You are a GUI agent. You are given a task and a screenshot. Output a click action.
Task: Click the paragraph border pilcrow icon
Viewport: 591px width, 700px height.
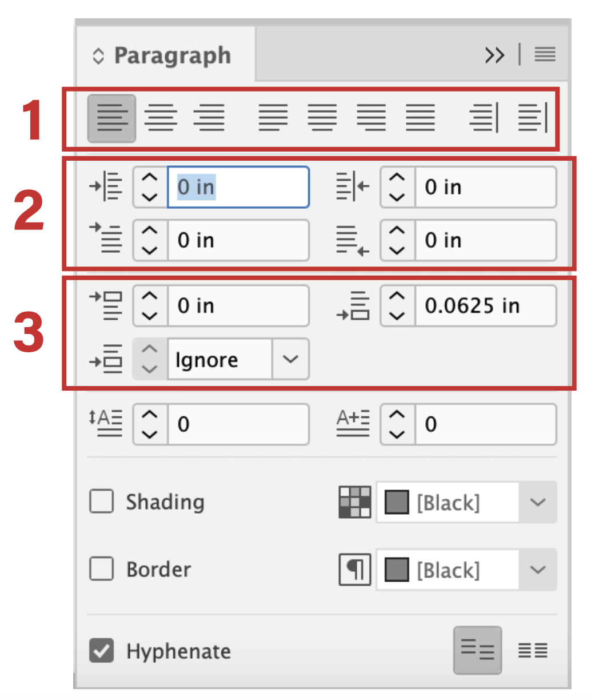[354, 570]
